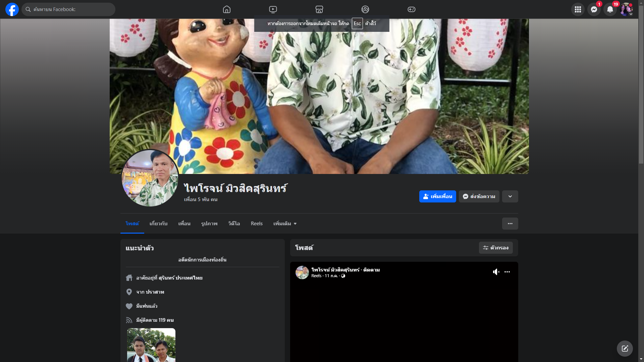Click the ปราสาท hometown link
Image resolution: width=644 pixels, height=362 pixels.
[155, 292]
